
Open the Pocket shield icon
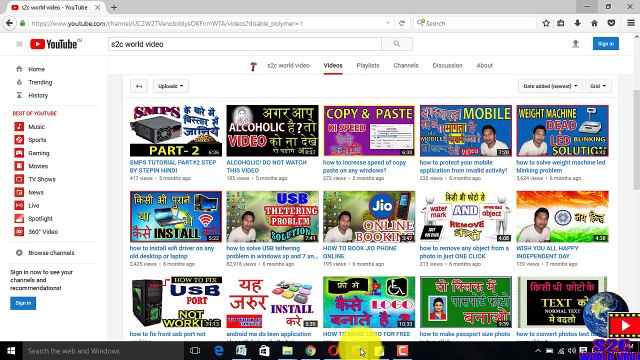(611, 23)
